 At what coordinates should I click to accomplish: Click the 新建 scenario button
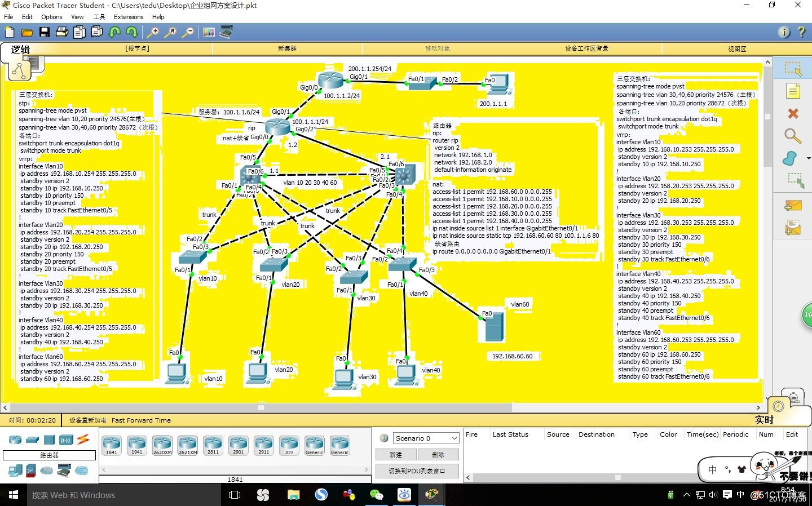pos(396,454)
